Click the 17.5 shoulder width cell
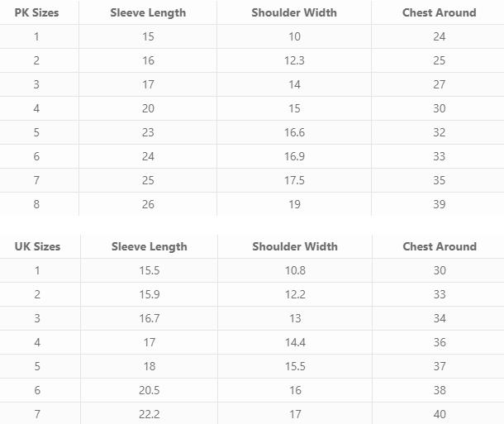This screenshot has width=504, height=424. point(294,180)
